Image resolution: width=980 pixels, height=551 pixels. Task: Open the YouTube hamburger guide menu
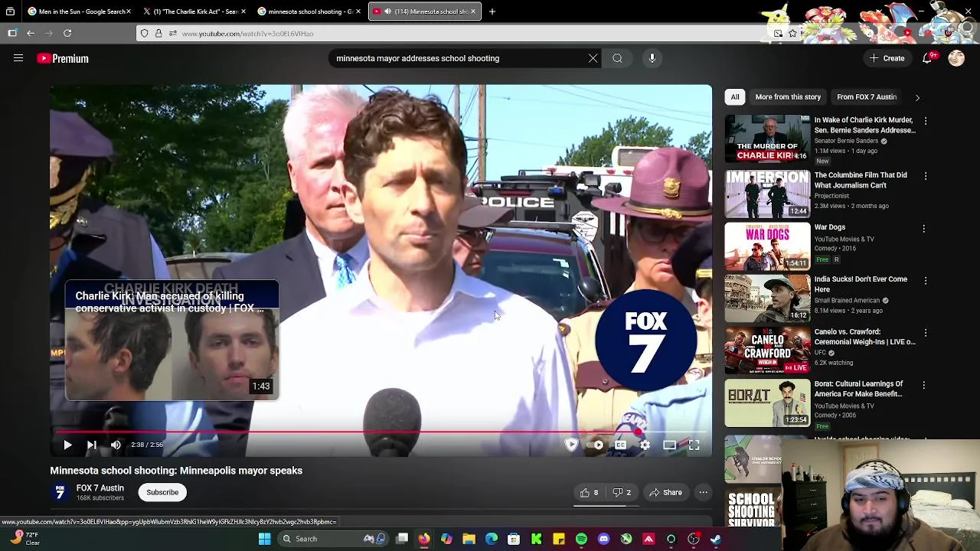click(18, 58)
